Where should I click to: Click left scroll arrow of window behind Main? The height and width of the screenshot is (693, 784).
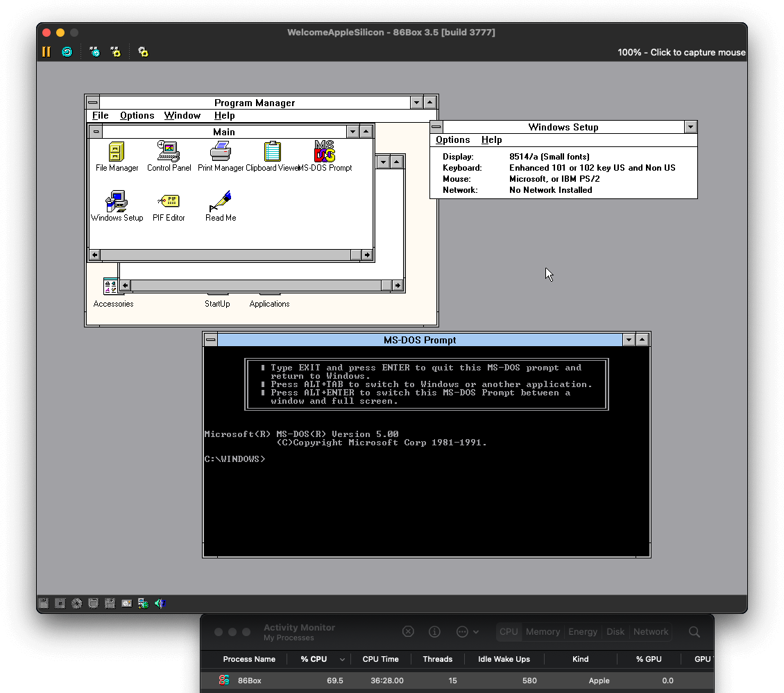coord(126,286)
